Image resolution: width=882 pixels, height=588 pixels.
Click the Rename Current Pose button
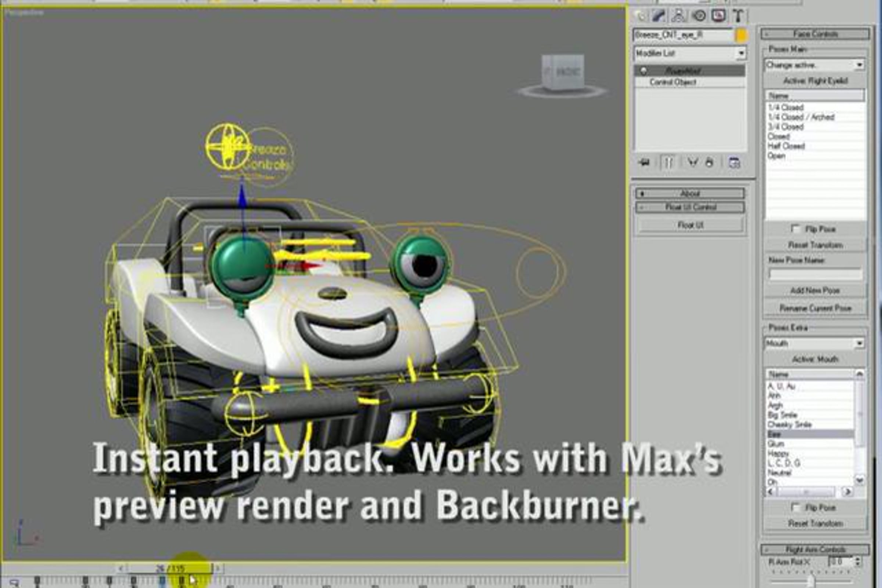(x=815, y=308)
